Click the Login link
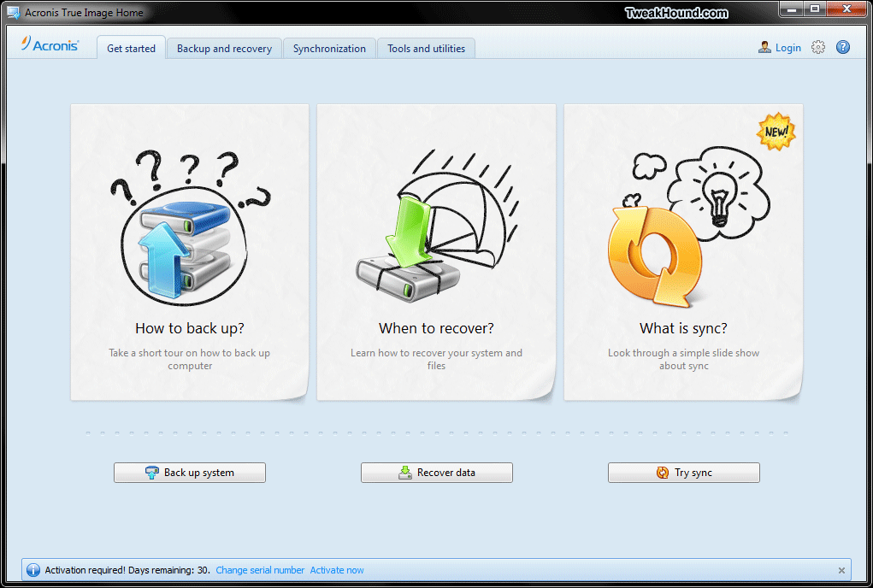Viewport: 873px width, 588px height. pos(787,48)
